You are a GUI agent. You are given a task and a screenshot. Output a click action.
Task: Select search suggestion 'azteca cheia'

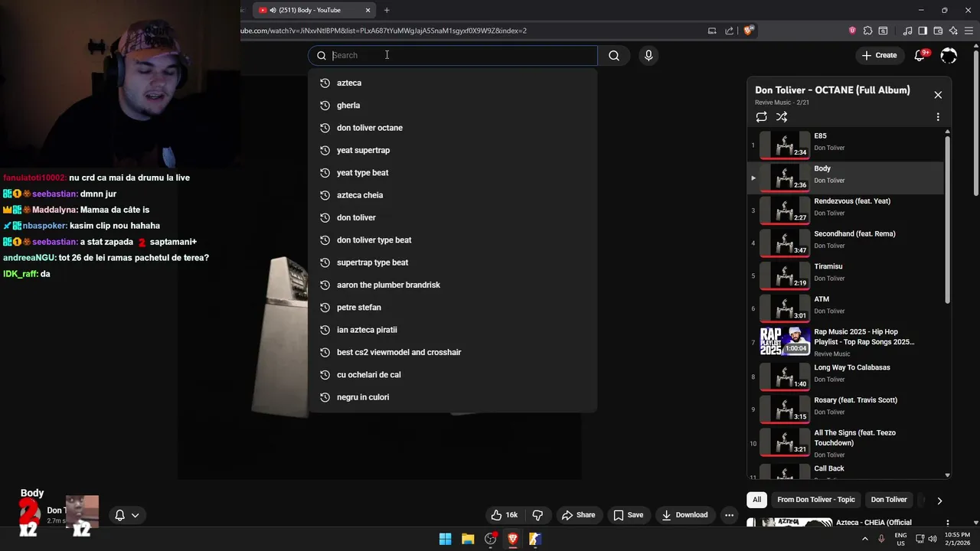[x=452, y=195]
